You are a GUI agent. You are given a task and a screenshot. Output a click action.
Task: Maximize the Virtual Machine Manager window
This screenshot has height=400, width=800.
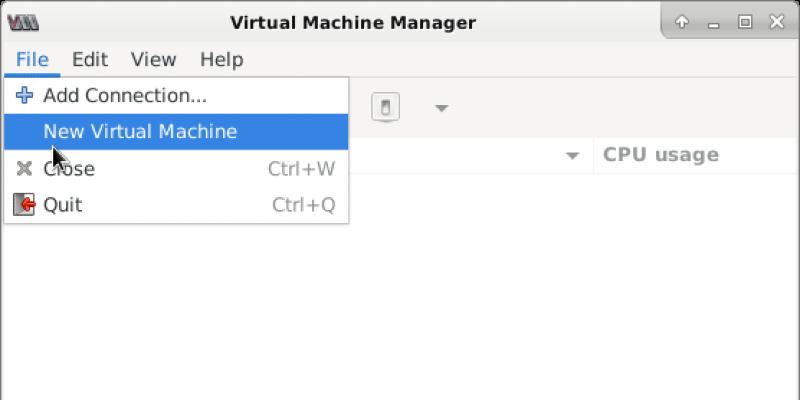point(745,22)
